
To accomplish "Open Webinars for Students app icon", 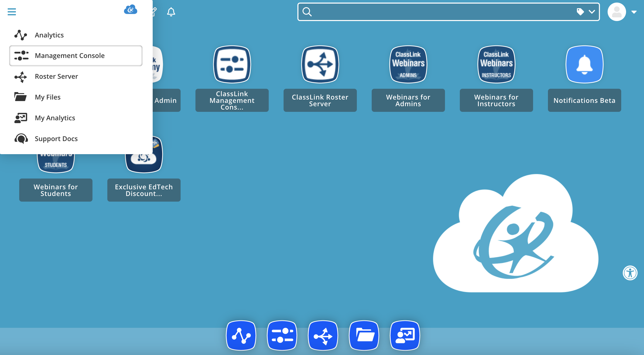I will pyautogui.click(x=56, y=163).
